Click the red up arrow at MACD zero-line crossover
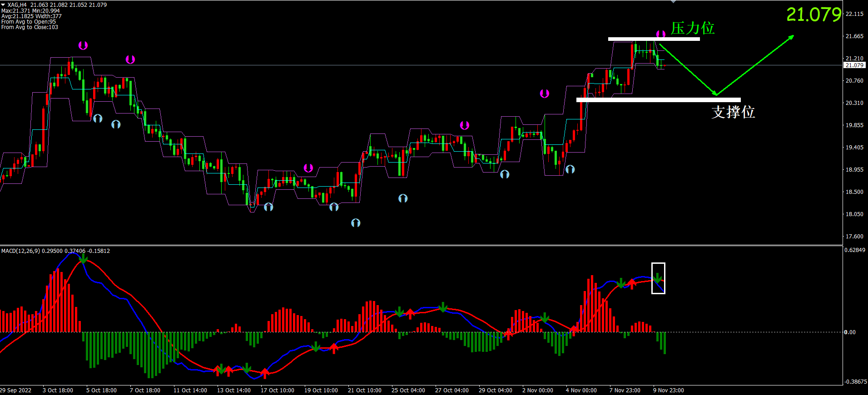 [508, 335]
